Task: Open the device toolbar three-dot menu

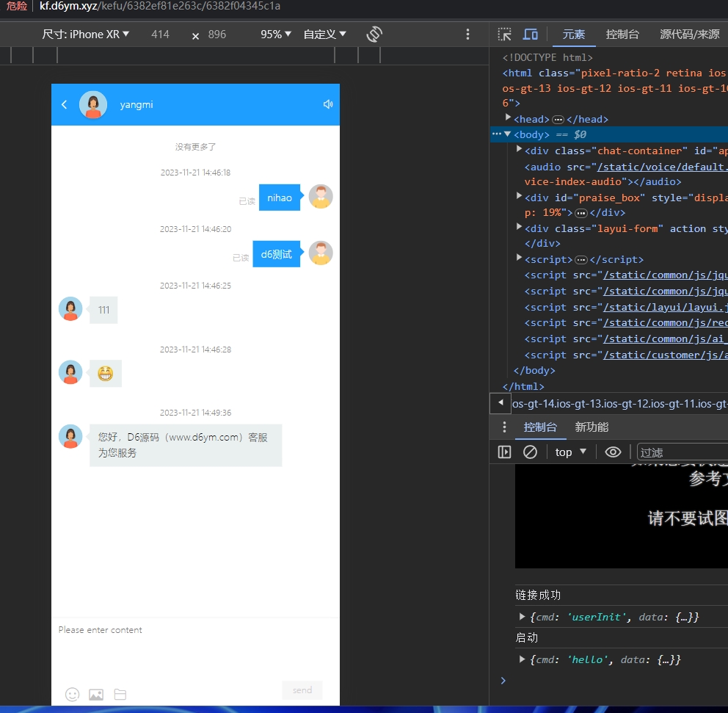Action: coord(468,35)
